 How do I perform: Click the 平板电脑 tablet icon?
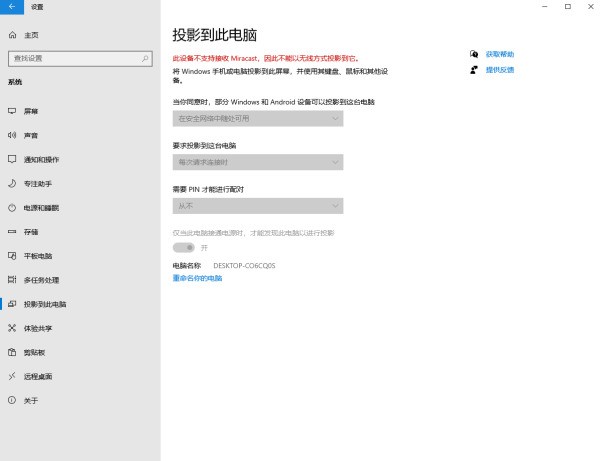12,256
